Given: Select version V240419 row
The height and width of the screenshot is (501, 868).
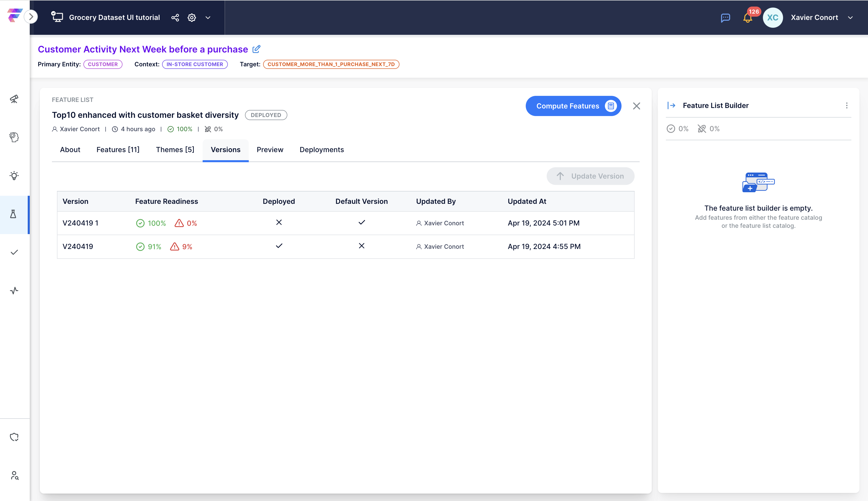Looking at the screenshot, I should [346, 246].
